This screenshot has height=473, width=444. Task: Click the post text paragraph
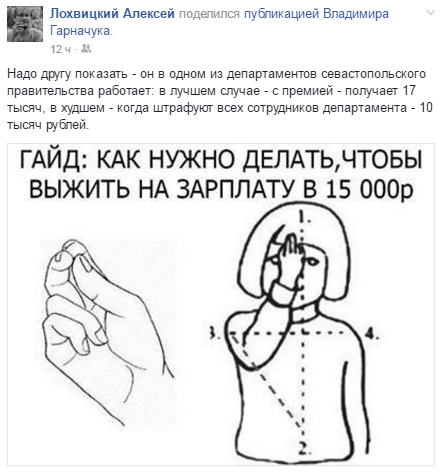coord(220,99)
